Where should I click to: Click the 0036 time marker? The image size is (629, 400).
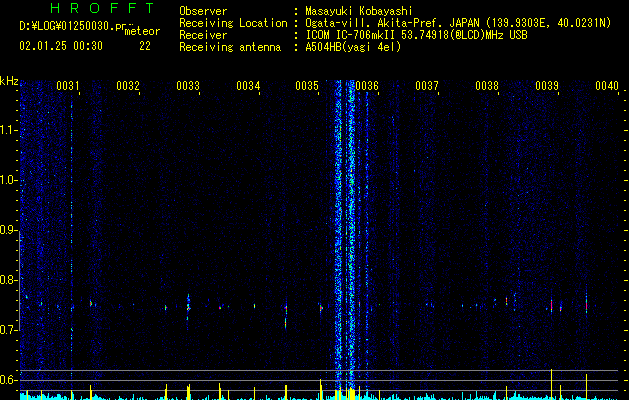click(x=367, y=85)
